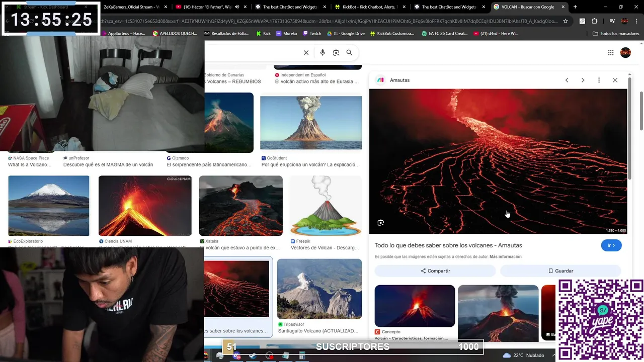
Task: Go to next image in preview panel
Action: (583, 80)
